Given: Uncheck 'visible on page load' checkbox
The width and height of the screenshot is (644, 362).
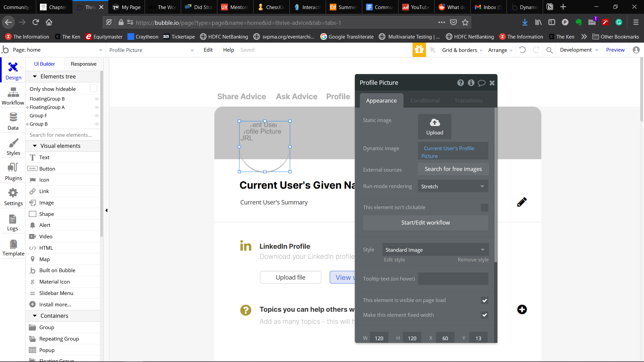Looking at the screenshot, I should coord(484,300).
